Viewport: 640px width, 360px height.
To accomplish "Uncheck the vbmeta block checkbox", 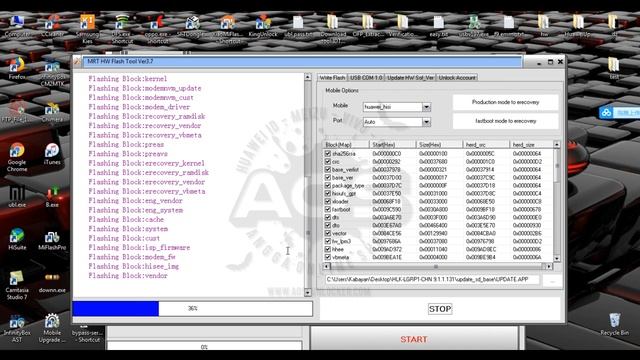I will pos(327,257).
